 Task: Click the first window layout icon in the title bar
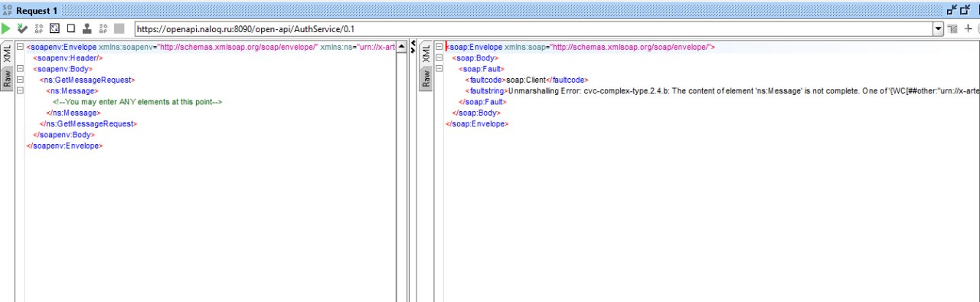[x=952, y=10]
